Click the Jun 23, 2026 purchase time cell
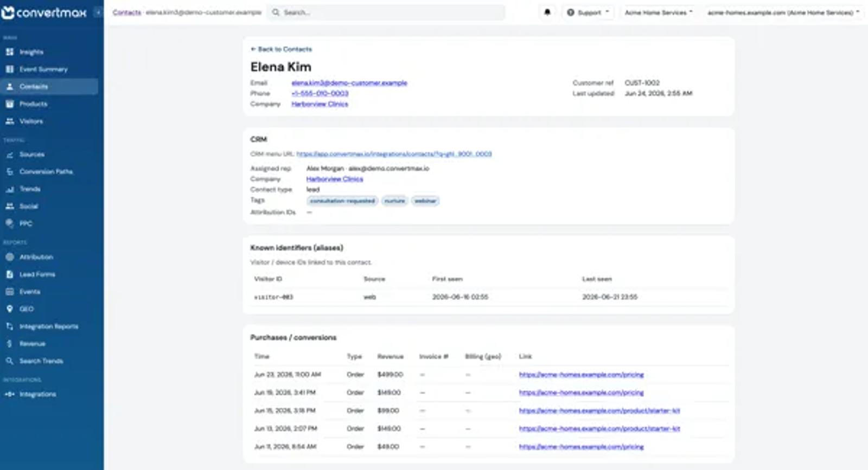This screenshot has width=868, height=470. 288,375
